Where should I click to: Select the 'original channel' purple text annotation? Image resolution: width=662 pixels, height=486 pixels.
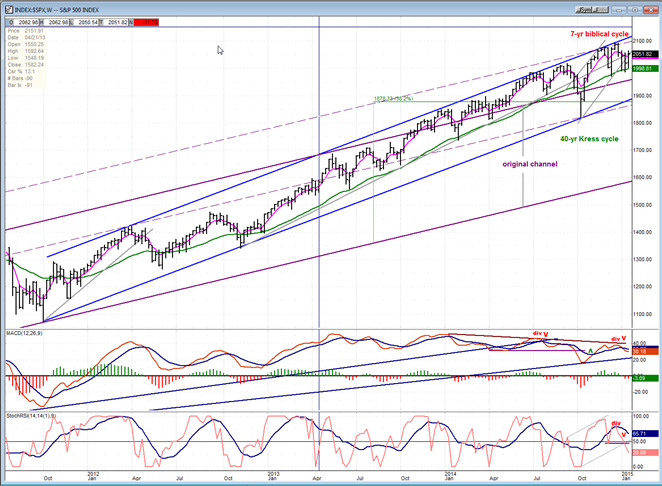(530, 164)
